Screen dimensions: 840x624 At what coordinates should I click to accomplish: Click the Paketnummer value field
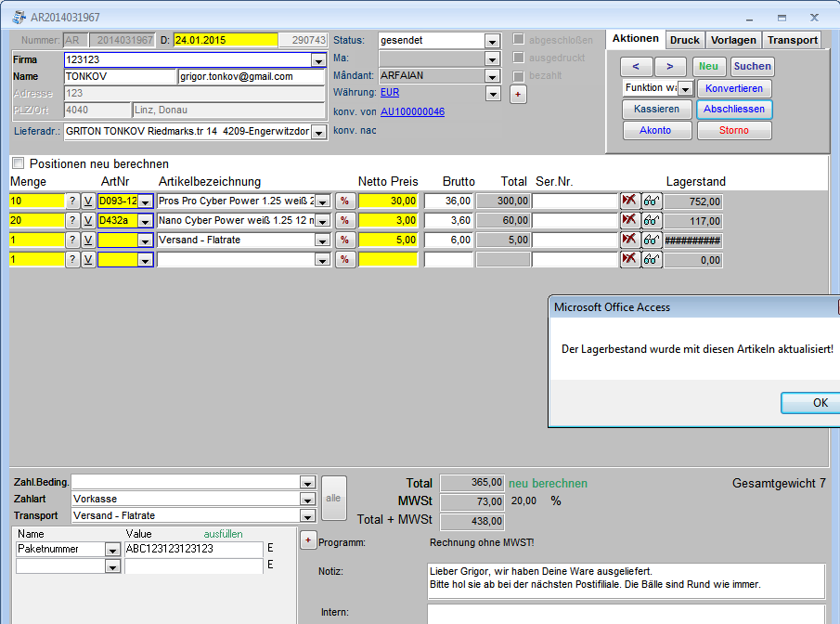tap(193, 549)
